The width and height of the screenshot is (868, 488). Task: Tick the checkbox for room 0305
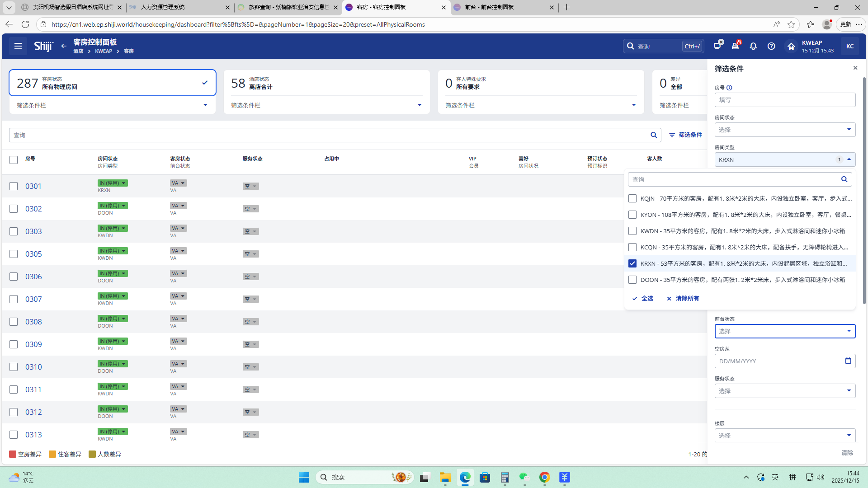click(x=14, y=254)
